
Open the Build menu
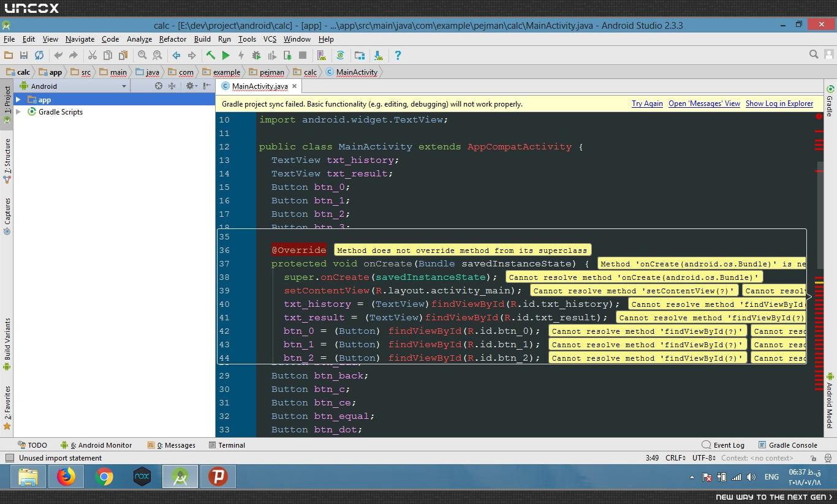point(202,39)
